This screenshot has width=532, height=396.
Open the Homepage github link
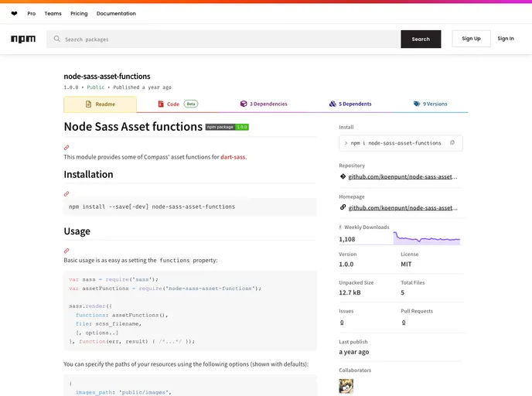403,208
